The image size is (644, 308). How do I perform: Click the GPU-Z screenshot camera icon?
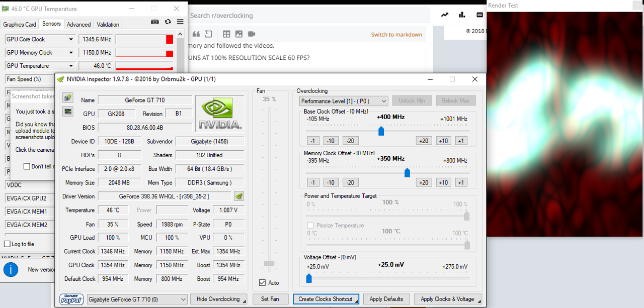point(155,22)
